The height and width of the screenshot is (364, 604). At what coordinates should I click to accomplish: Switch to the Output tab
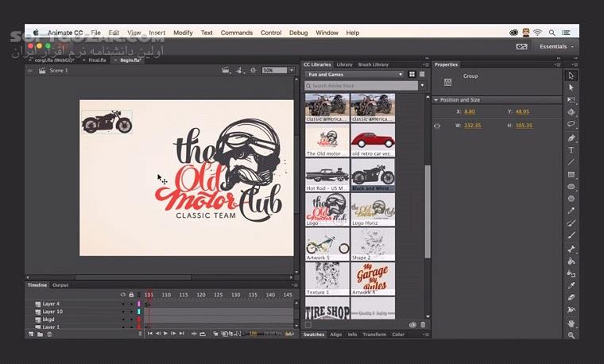60,285
